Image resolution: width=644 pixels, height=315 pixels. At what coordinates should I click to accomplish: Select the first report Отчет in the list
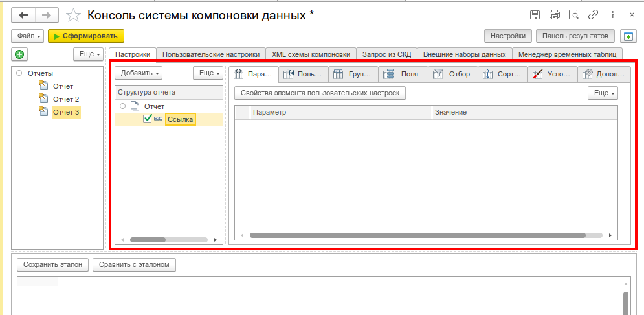[x=63, y=86]
